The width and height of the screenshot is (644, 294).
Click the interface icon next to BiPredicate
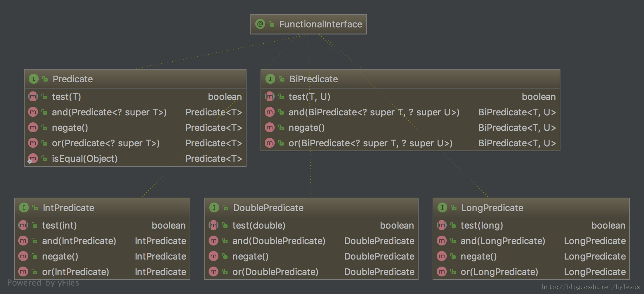tap(270, 79)
